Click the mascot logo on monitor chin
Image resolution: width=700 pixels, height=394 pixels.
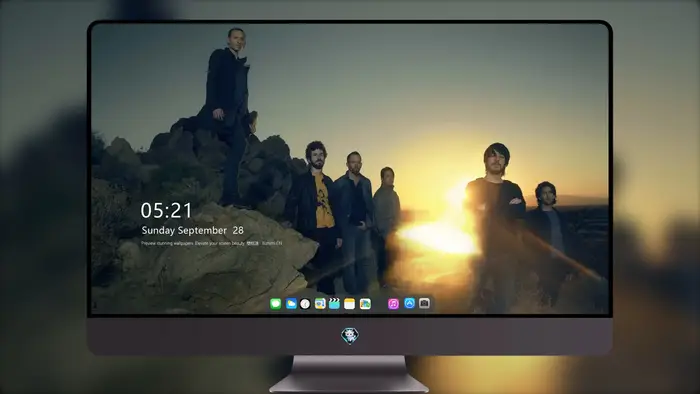(350, 336)
